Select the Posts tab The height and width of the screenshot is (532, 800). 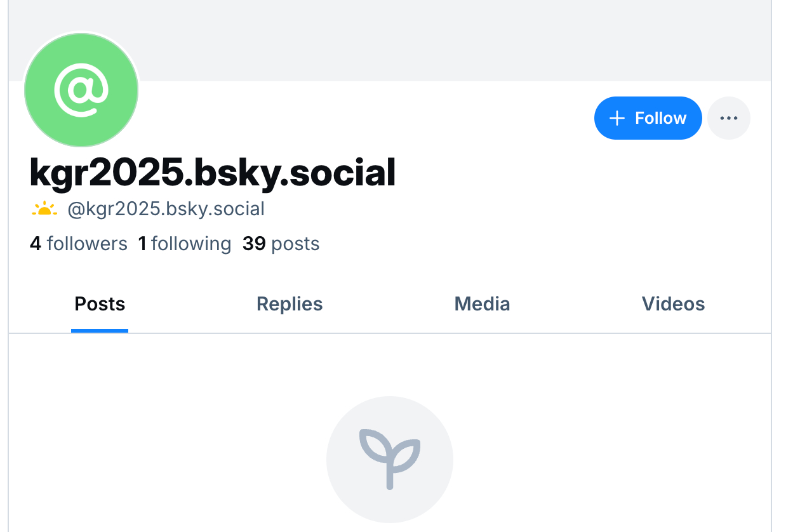pyautogui.click(x=100, y=304)
